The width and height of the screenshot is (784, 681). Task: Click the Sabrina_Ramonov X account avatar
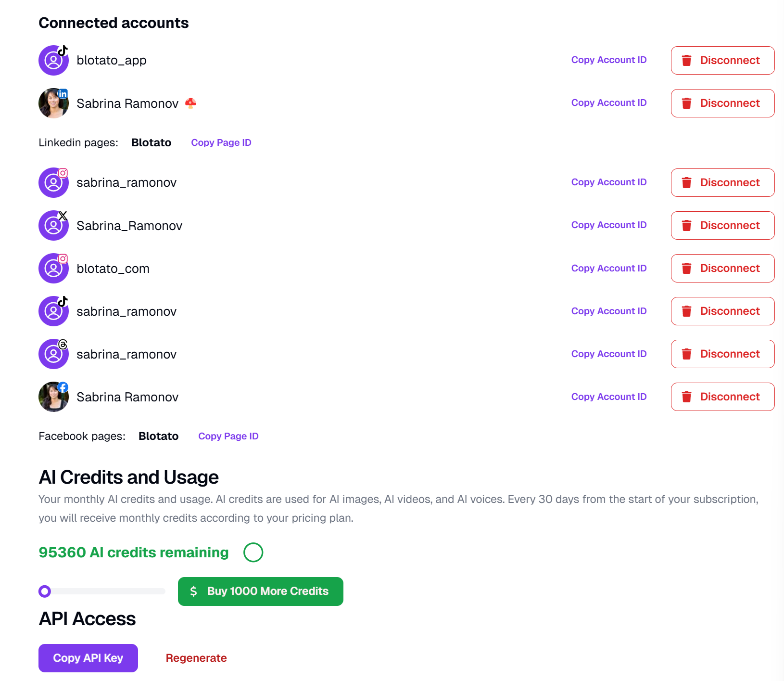point(53,226)
